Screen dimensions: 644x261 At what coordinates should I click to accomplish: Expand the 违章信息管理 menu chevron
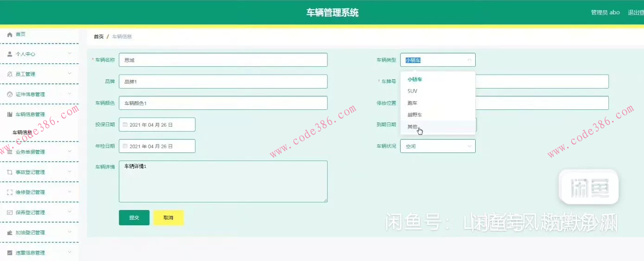click(x=70, y=252)
